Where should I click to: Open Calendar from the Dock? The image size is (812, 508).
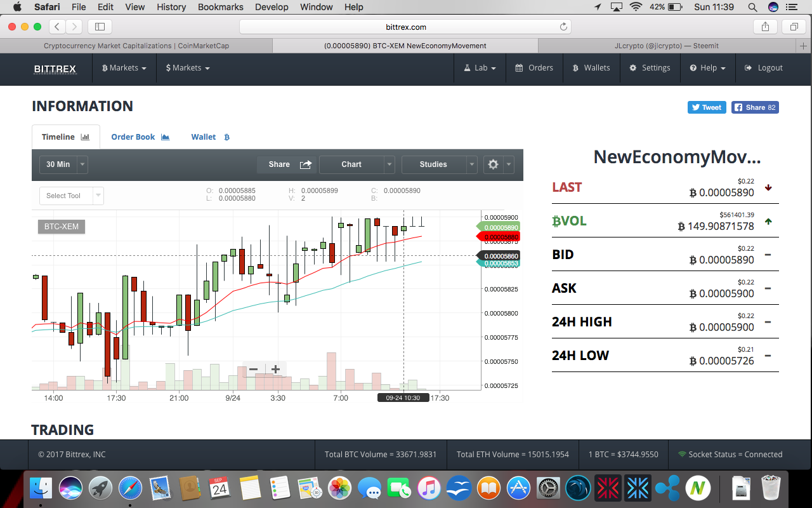tap(220, 488)
